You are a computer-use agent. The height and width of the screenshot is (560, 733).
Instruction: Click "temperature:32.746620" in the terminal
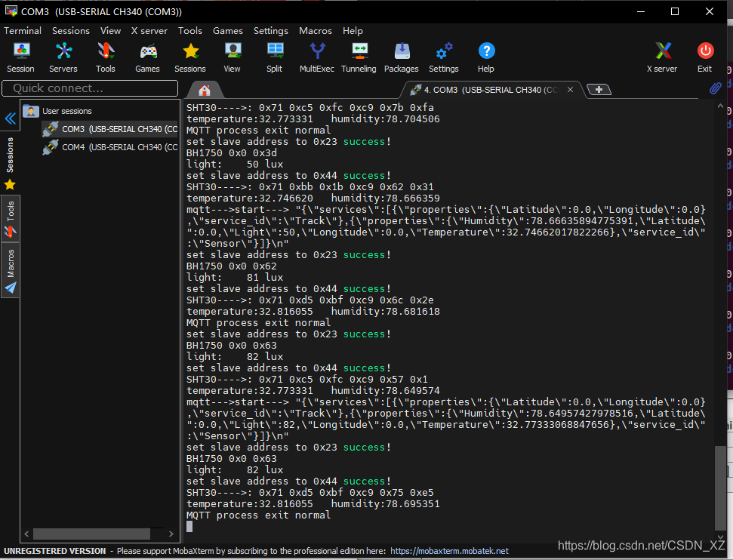pos(250,198)
